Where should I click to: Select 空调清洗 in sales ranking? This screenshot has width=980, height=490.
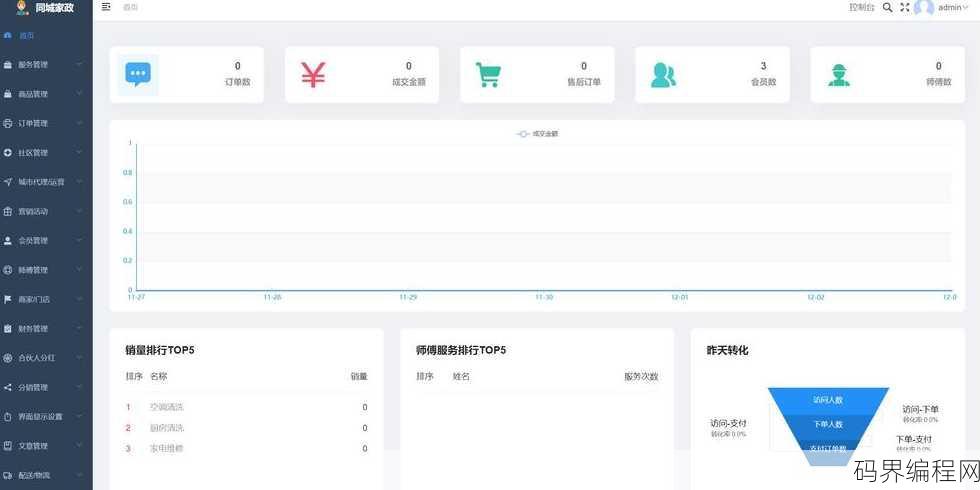[x=166, y=408]
